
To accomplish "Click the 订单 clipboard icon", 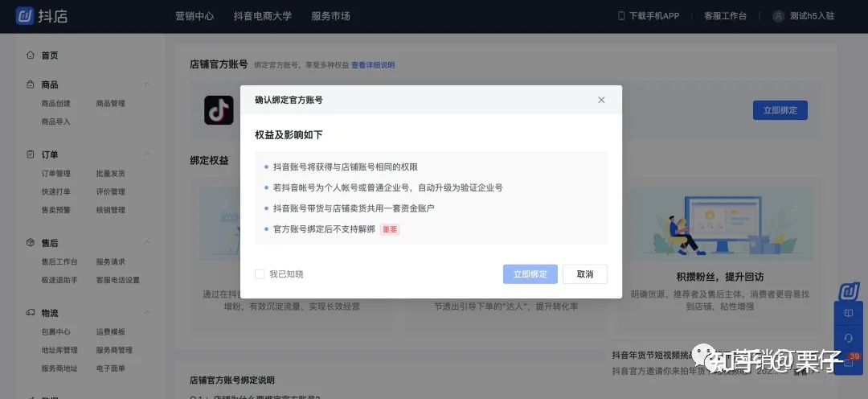I will (31, 154).
